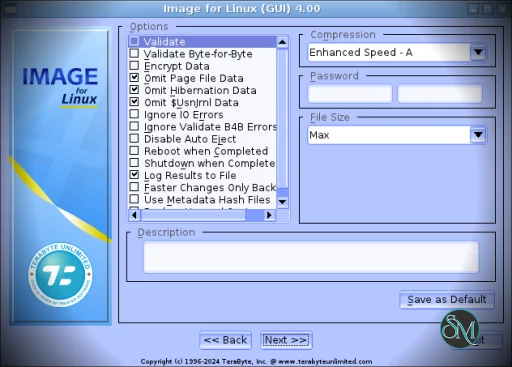Click options list scroll down arrow

pyautogui.click(x=282, y=202)
